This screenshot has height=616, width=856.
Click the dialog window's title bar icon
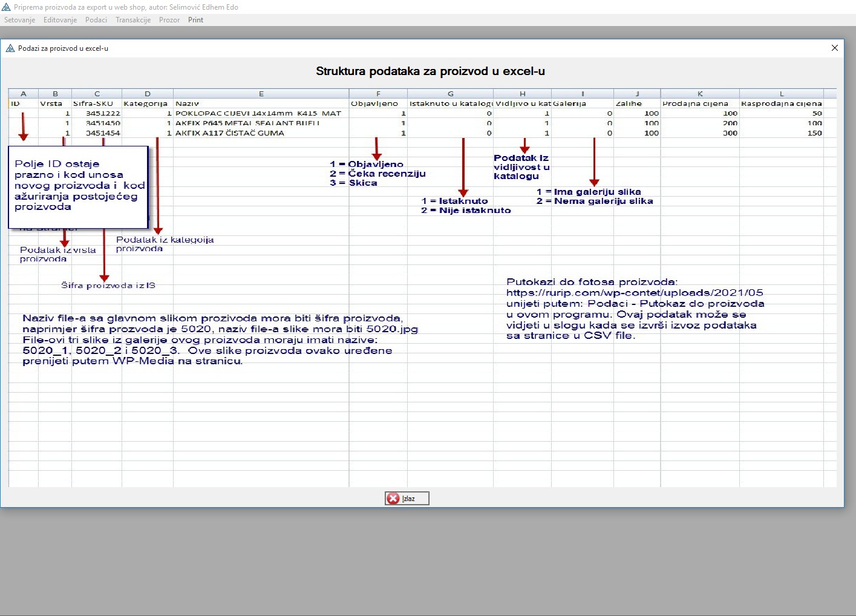pyautogui.click(x=10, y=48)
